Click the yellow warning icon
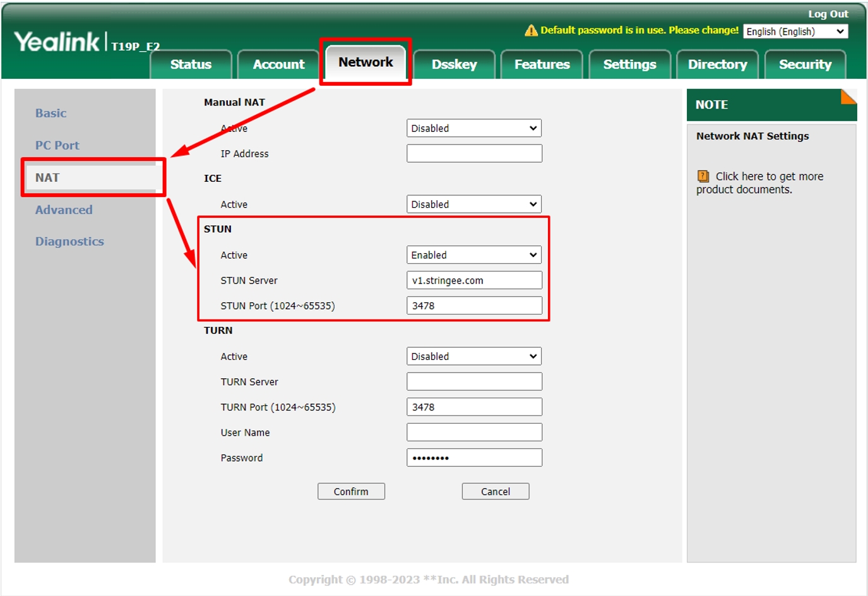The image size is (868, 596). tap(531, 30)
